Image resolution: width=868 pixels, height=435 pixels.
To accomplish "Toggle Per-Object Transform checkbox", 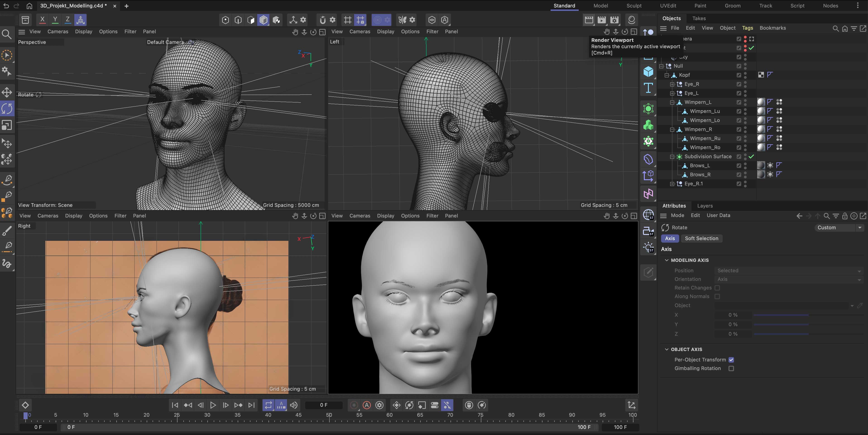I will pyautogui.click(x=731, y=360).
